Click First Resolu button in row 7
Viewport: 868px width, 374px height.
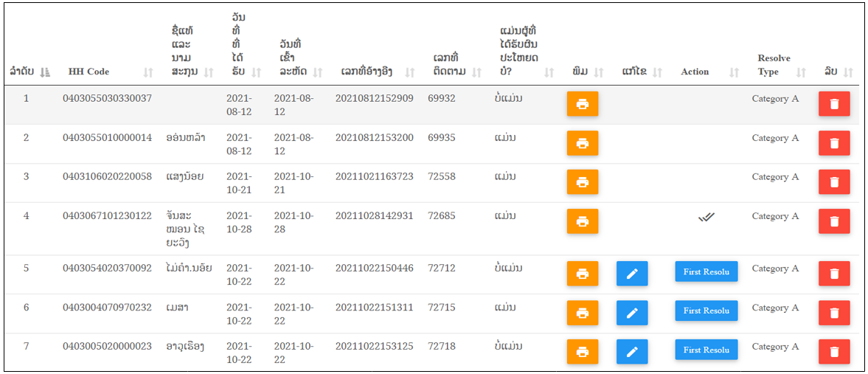click(706, 350)
